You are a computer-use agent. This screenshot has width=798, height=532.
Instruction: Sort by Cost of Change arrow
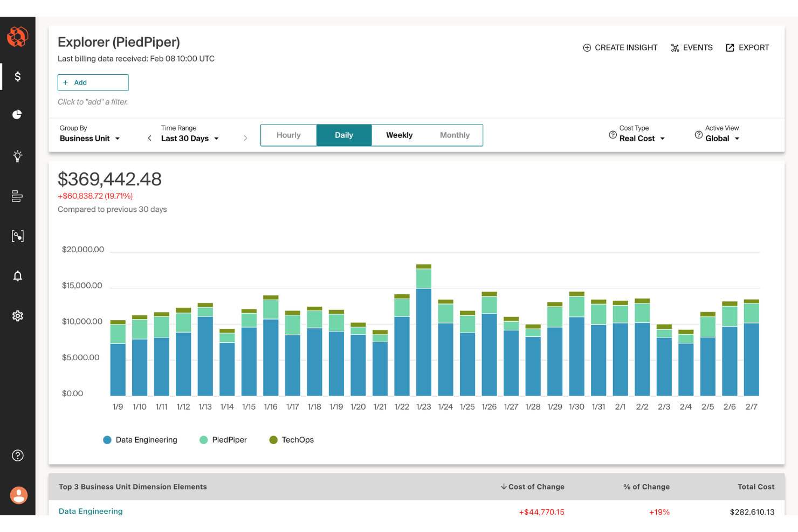click(x=504, y=486)
